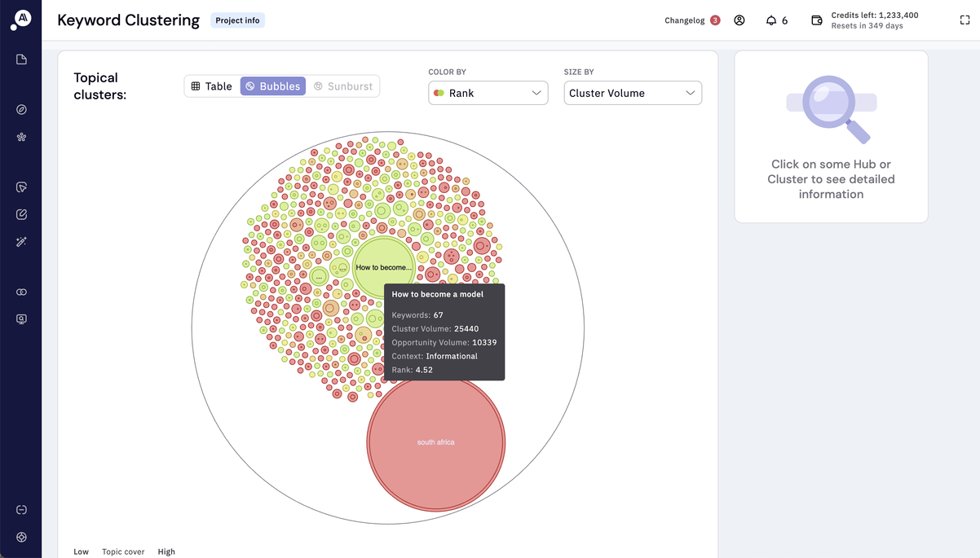The width and height of the screenshot is (980, 558).
Task: Click the Project info badge
Action: click(237, 20)
